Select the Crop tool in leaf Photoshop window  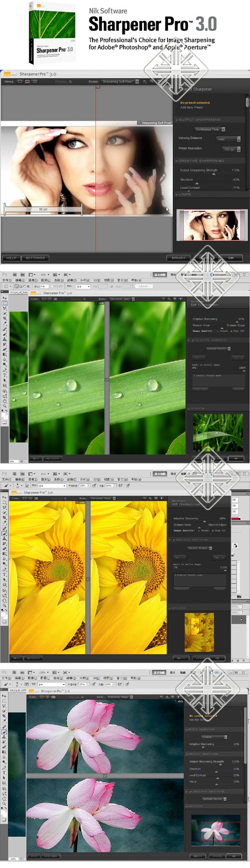5,319
